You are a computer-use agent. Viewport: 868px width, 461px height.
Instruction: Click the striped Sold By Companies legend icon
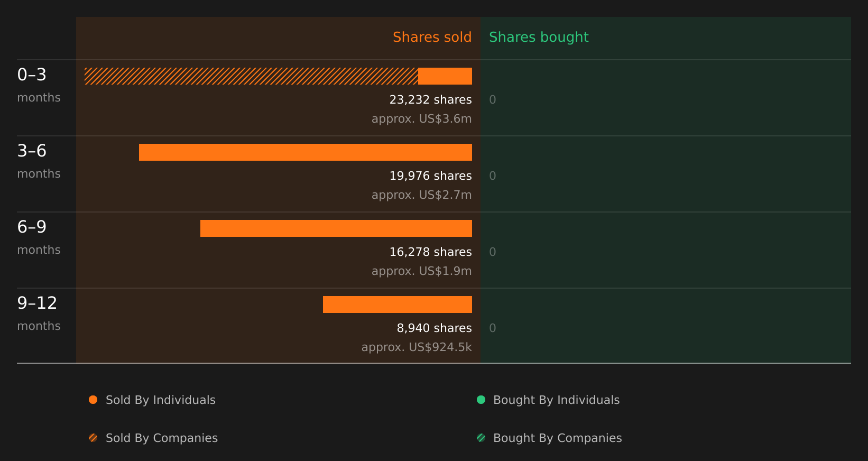point(93,438)
